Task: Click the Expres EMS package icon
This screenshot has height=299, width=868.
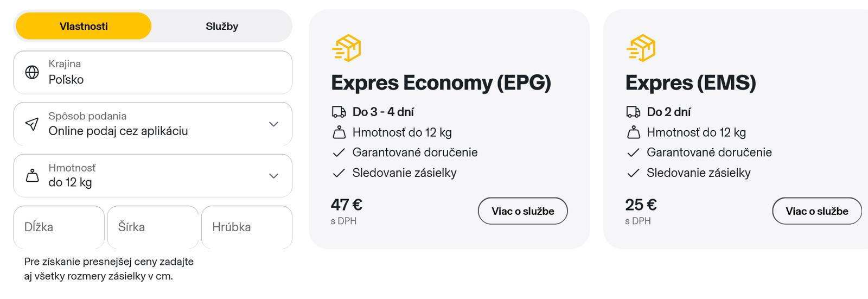Action: pos(641,48)
